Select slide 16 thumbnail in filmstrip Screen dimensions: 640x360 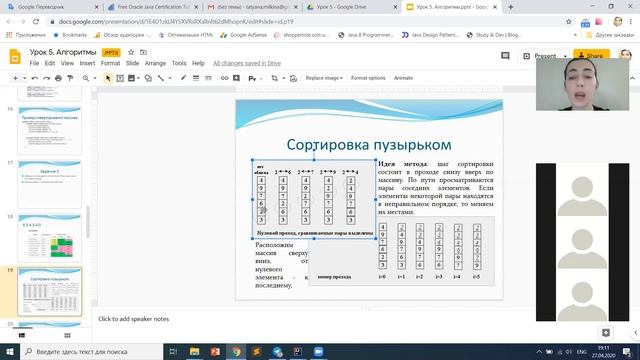click(x=49, y=131)
